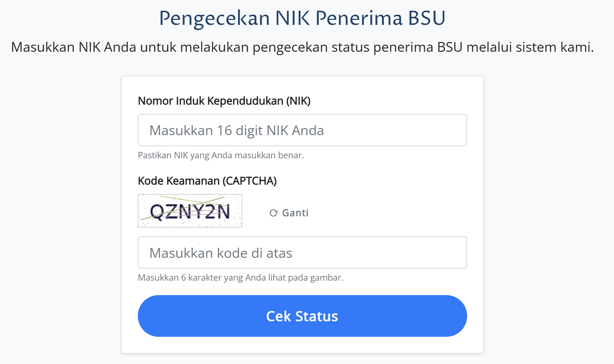Click the final N in the captcha
Image resolution: width=614 pixels, height=364 pixels.
click(x=222, y=212)
